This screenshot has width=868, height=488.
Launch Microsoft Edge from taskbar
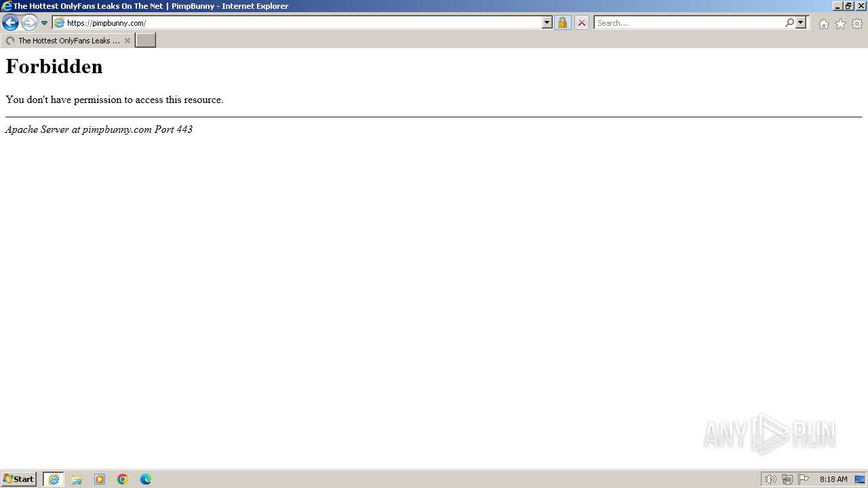pos(146,479)
